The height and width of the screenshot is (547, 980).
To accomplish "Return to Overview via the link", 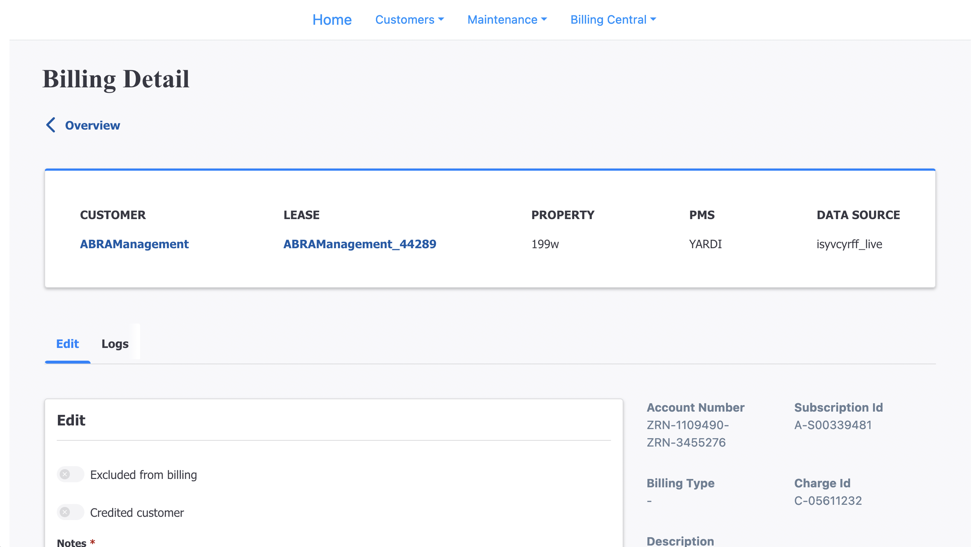I will pyautogui.click(x=92, y=125).
